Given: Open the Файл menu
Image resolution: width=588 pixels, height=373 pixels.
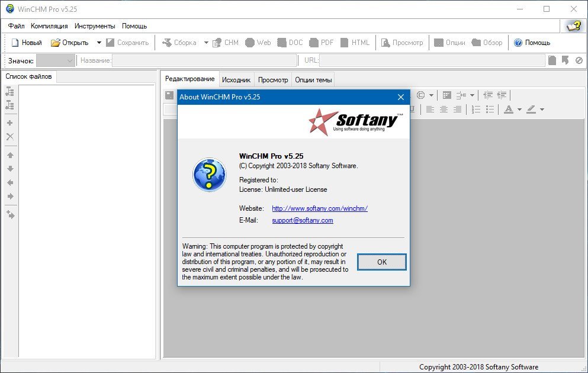Looking at the screenshot, I should 16,26.
